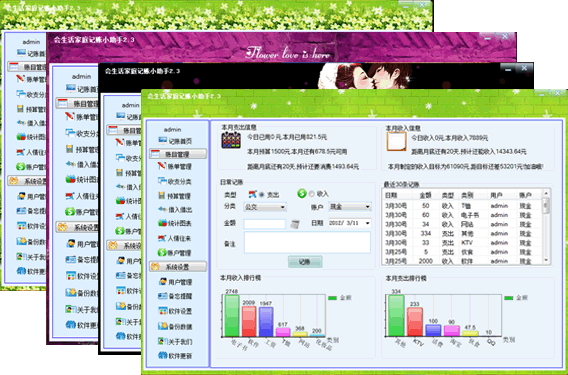The image size is (568, 375).
Task: Open 关于我们 icon in the front green window
Action: [x=163, y=341]
